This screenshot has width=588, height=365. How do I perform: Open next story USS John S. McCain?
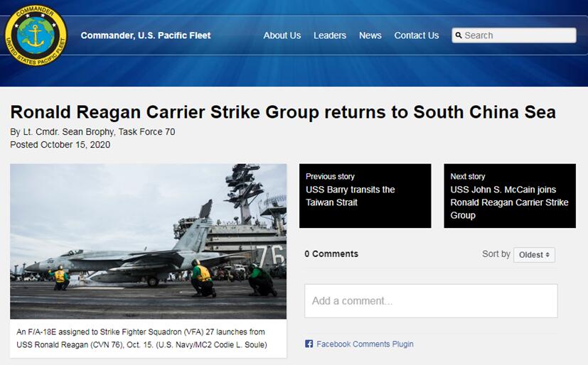pos(510,195)
